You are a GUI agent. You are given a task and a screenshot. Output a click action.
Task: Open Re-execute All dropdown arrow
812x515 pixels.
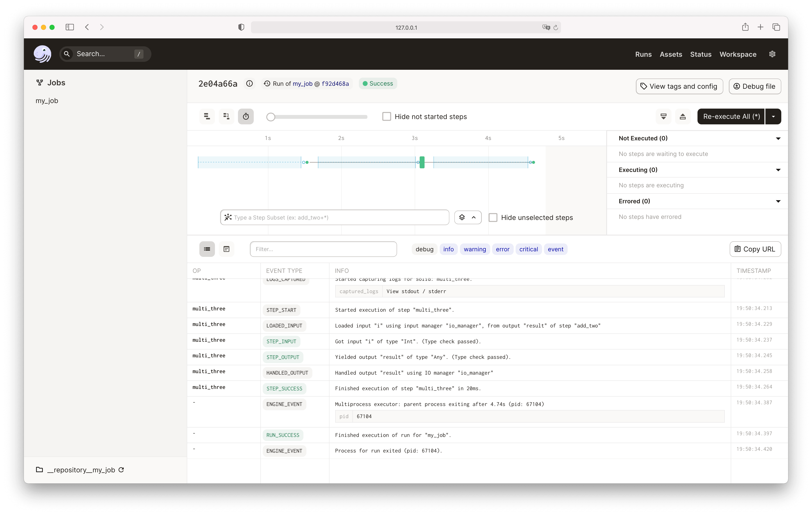coord(773,116)
